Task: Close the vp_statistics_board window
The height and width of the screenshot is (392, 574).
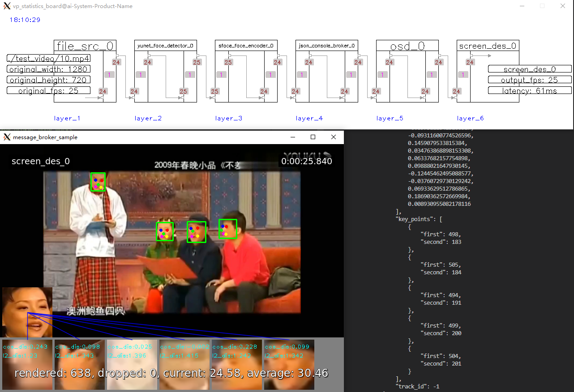Action: 563,6
